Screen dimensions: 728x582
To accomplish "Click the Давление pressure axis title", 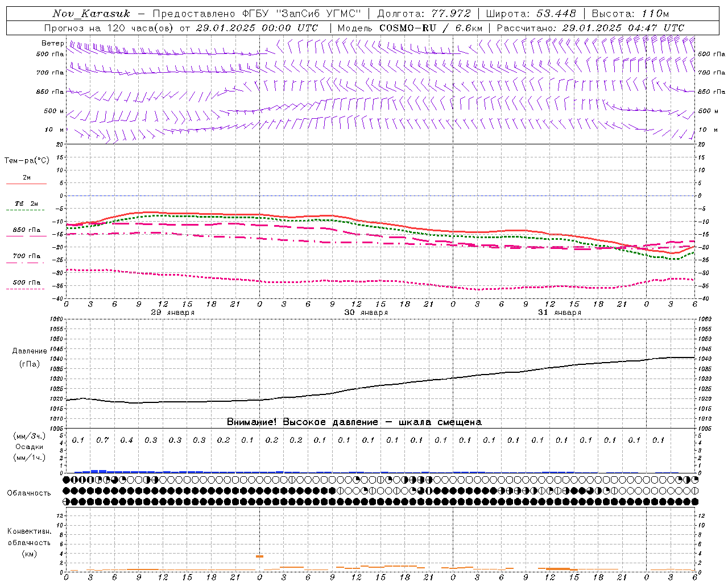I will pos(30,351).
